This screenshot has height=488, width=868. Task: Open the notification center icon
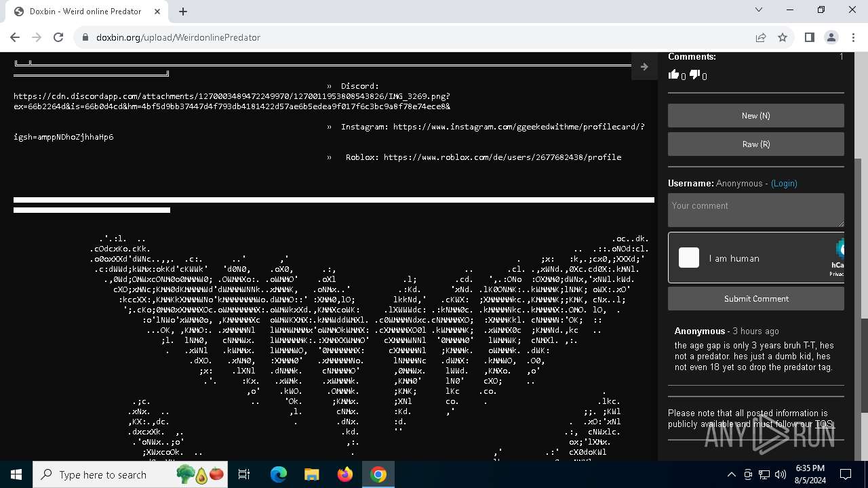846,474
